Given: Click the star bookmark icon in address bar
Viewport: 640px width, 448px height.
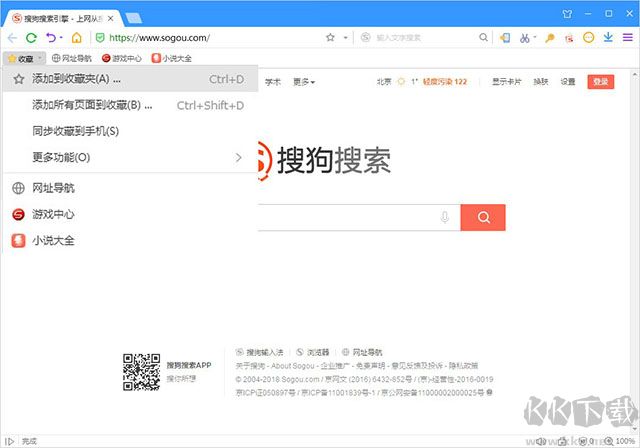Looking at the screenshot, I should [x=330, y=38].
